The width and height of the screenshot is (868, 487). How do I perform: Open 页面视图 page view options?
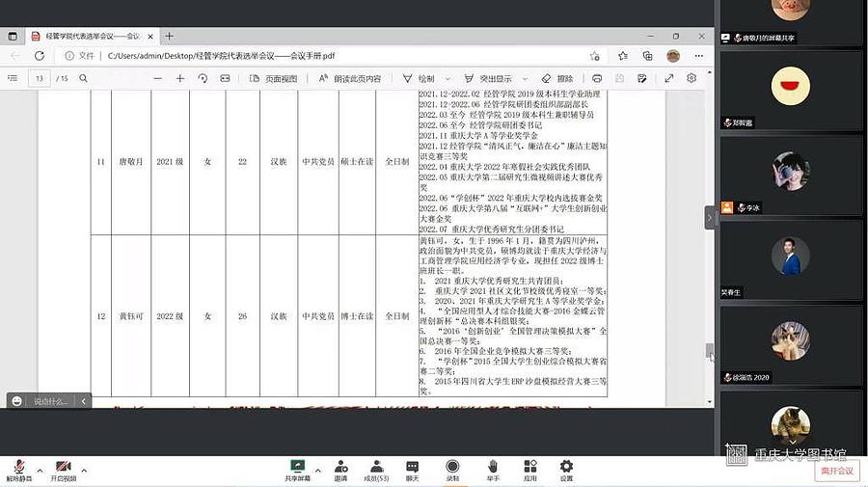pos(274,78)
